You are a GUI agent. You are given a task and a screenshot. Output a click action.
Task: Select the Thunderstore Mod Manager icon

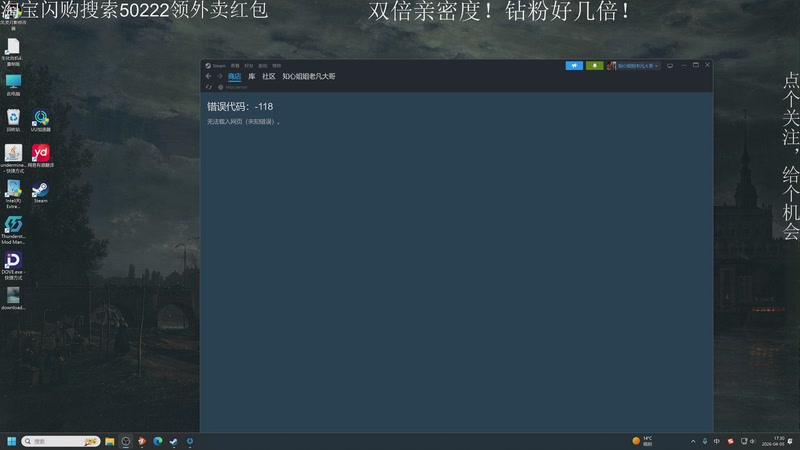pyautogui.click(x=13, y=230)
